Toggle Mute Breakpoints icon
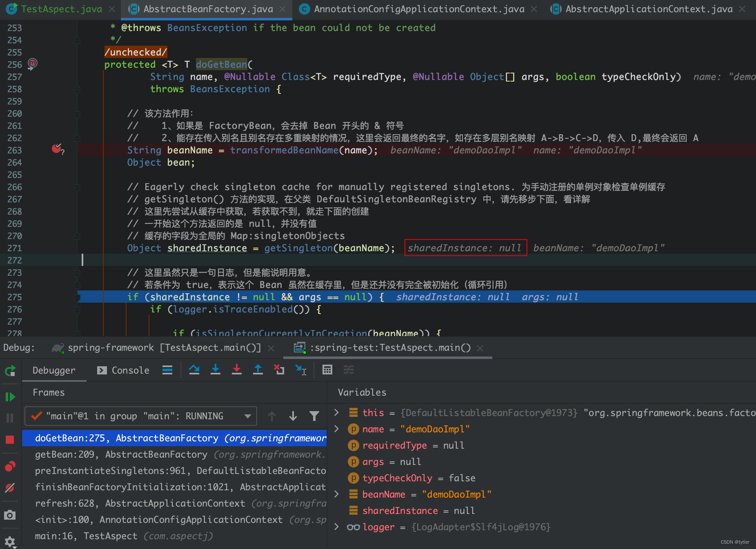This screenshot has height=549, width=756. pyautogui.click(x=10, y=487)
